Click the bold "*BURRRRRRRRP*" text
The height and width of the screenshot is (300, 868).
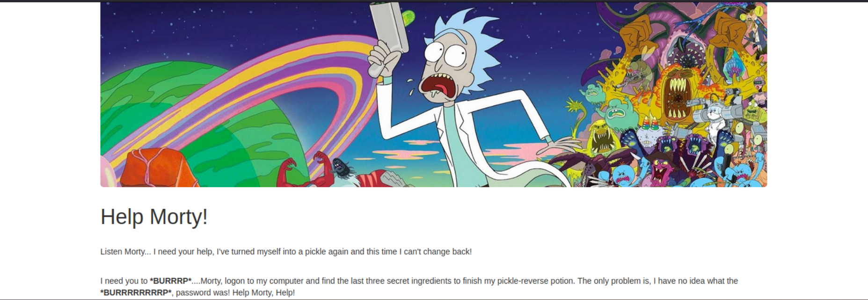[x=136, y=293]
